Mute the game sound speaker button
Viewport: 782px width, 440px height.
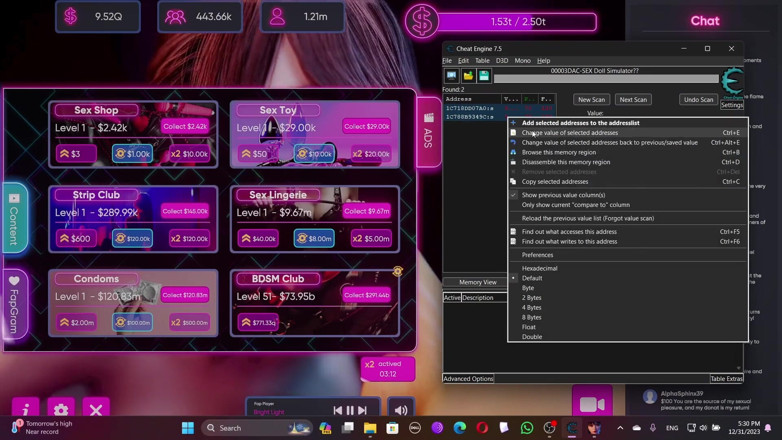[401, 410]
